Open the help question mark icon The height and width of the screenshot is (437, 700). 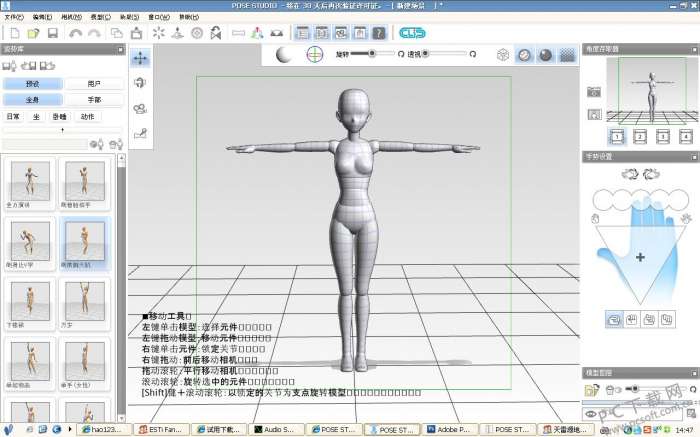[x=379, y=33]
